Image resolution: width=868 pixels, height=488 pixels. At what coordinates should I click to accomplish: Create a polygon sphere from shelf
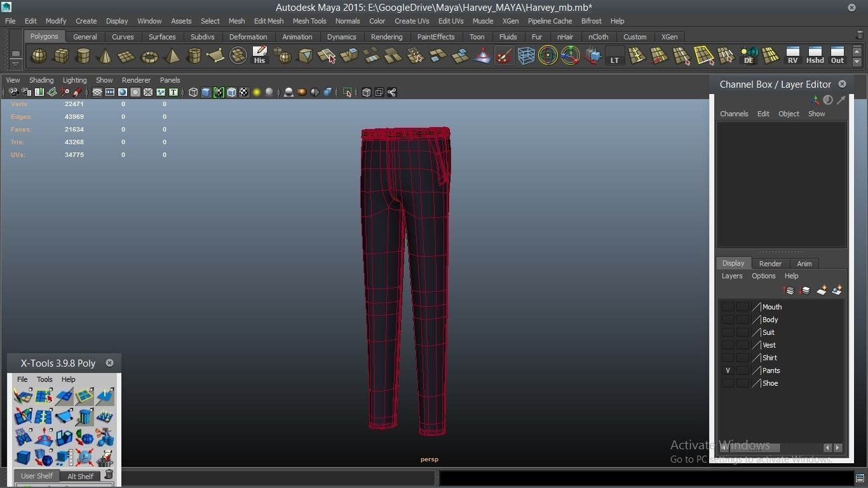39,56
